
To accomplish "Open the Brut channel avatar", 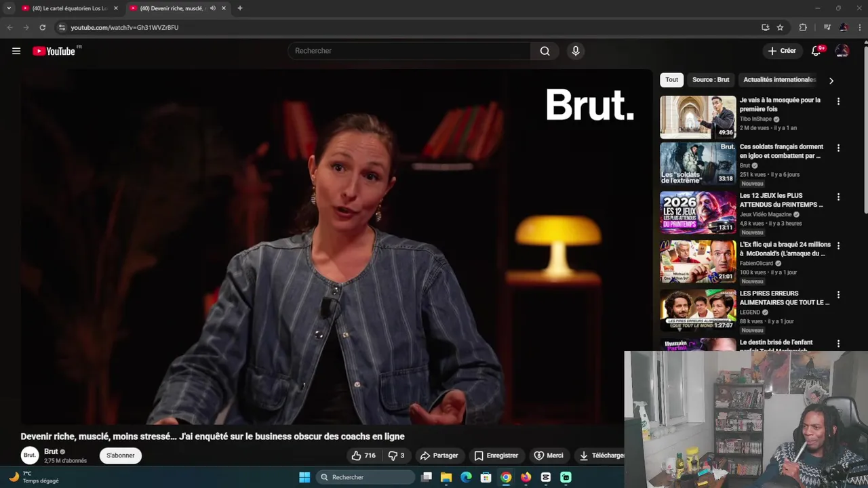I will pyautogui.click(x=29, y=455).
